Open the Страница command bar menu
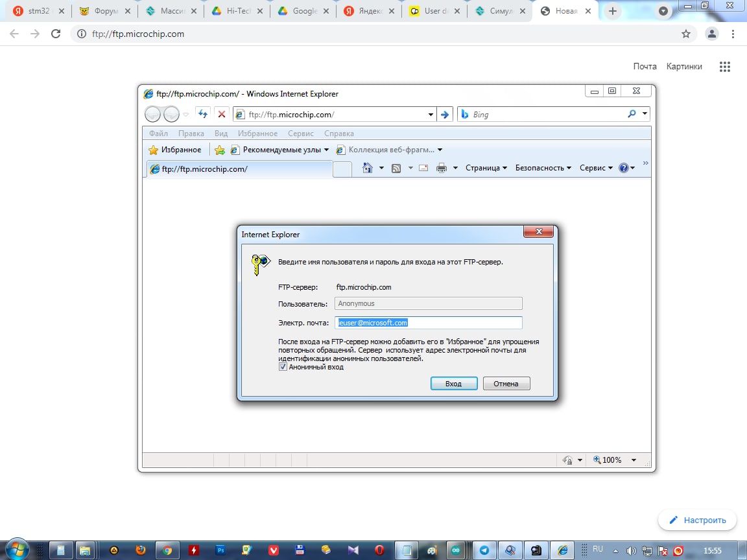Viewport: 747px width, 560px height. point(486,168)
